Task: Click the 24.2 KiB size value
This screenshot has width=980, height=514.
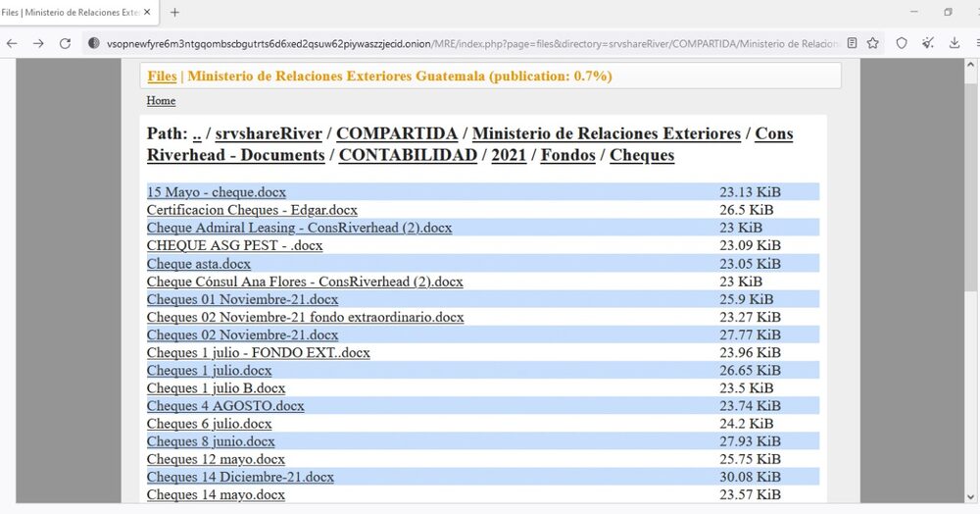Action: coord(746,424)
